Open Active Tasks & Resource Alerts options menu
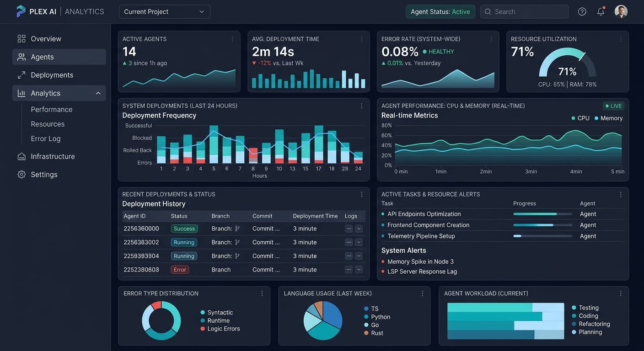Viewport: 644px width, 351px height. pyautogui.click(x=621, y=194)
